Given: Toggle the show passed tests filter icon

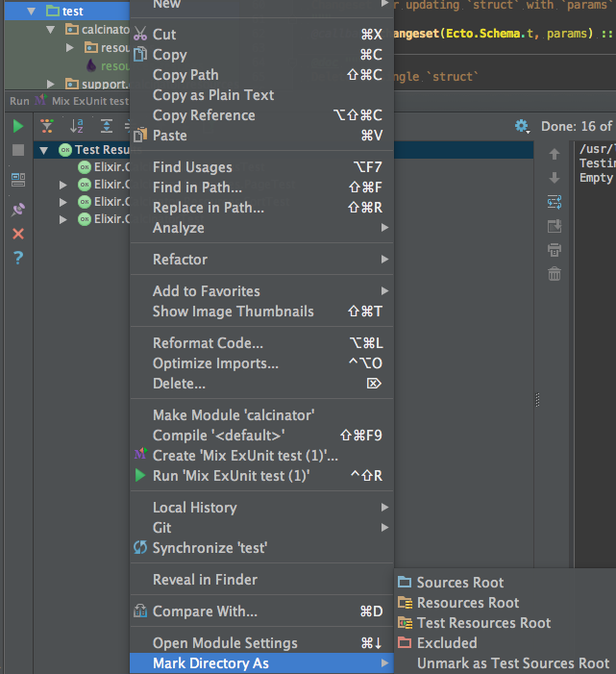Looking at the screenshot, I should (x=47, y=126).
